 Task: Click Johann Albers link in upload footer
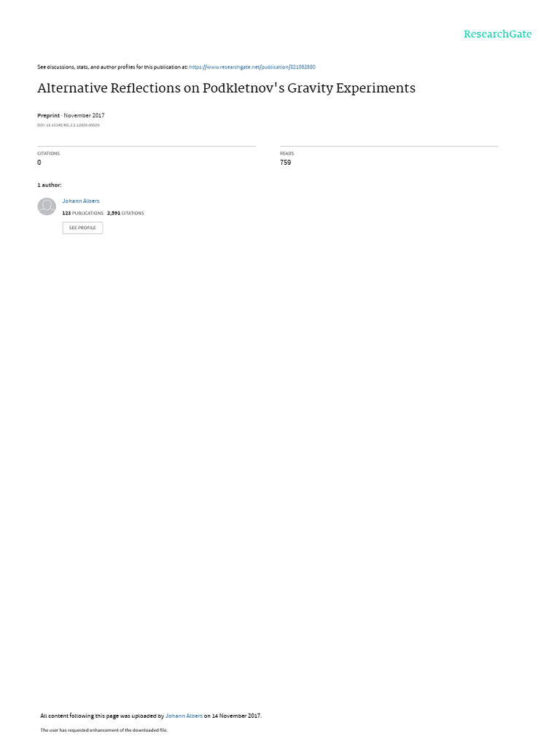pos(184,716)
